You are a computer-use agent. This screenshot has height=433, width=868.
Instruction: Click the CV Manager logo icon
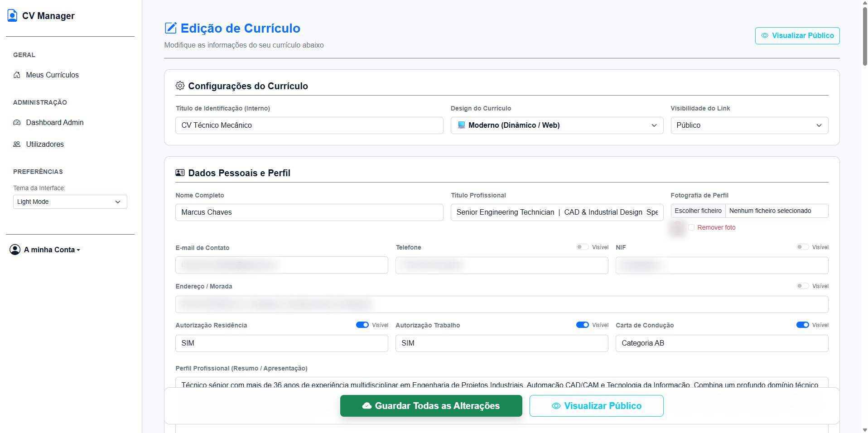click(x=13, y=16)
